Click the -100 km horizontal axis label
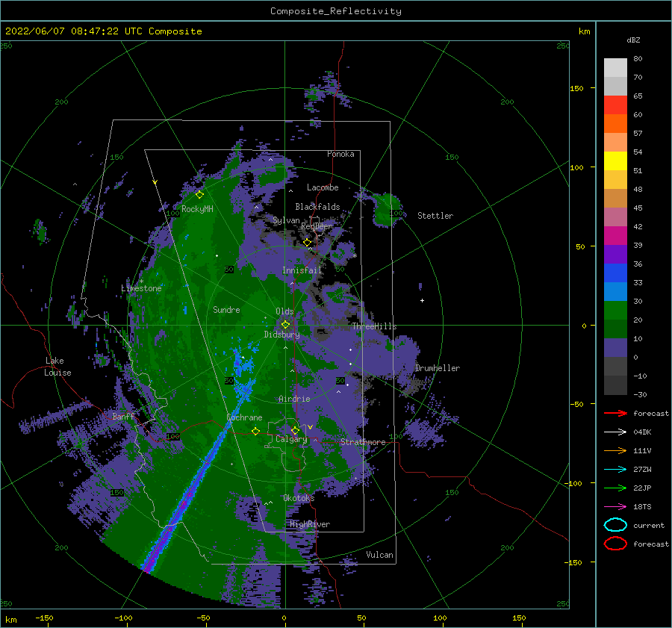The image size is (672, 628). point(123,618)
